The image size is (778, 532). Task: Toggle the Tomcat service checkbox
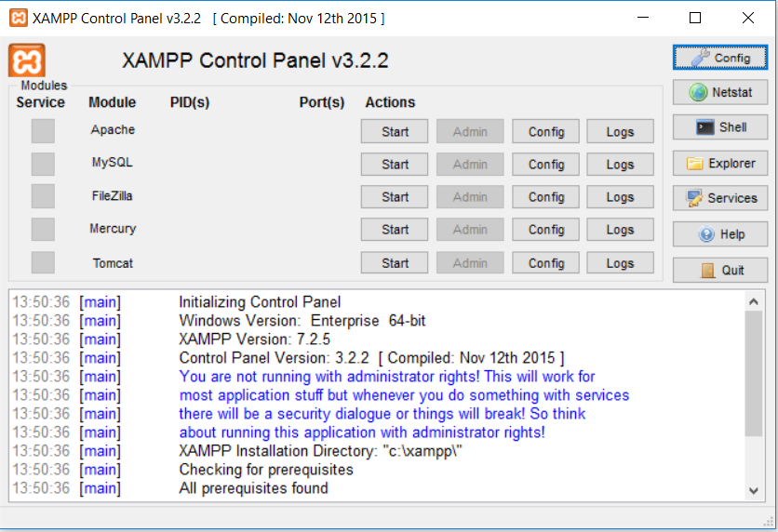click(43, 262)
